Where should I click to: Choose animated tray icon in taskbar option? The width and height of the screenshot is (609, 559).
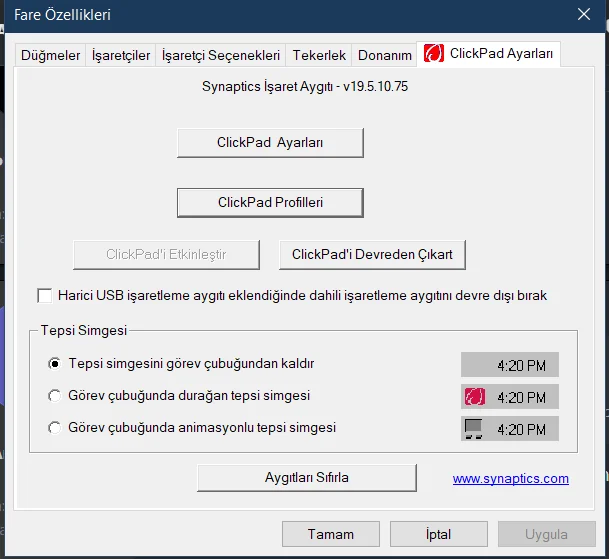pyautogui.click(x=54, y=428)
